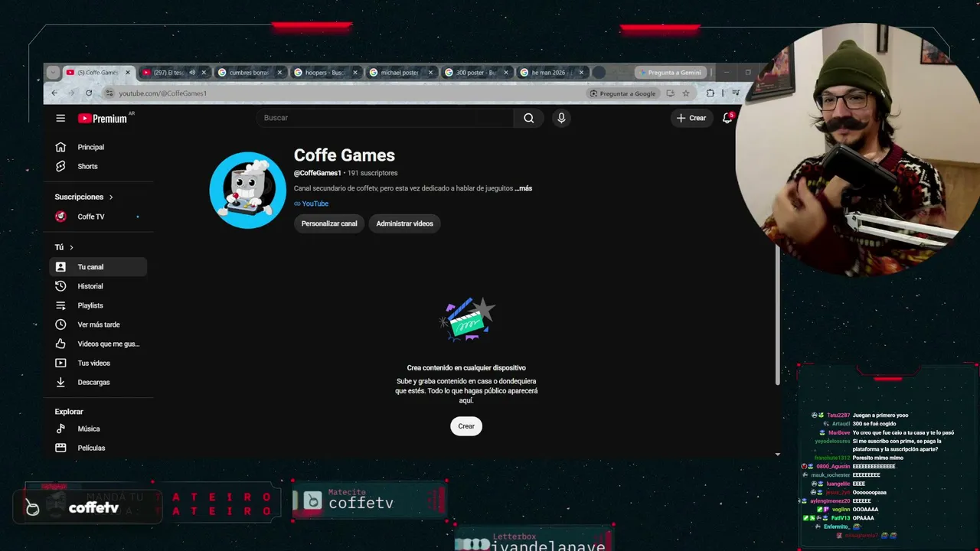Switch to the he man 2026 tab

552,73
